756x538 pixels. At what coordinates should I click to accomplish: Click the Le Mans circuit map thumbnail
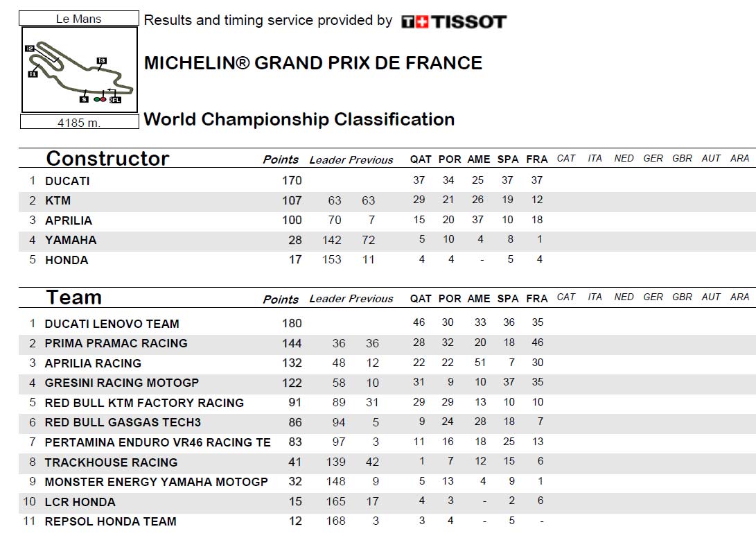[x=80, y=70]
